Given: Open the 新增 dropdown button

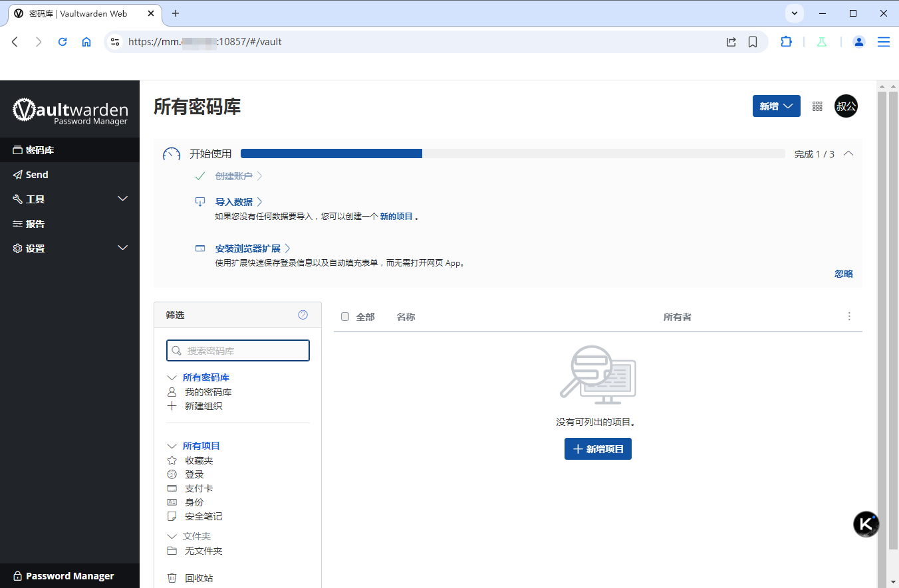Looking at the screenshot, I should pos(776,106).
